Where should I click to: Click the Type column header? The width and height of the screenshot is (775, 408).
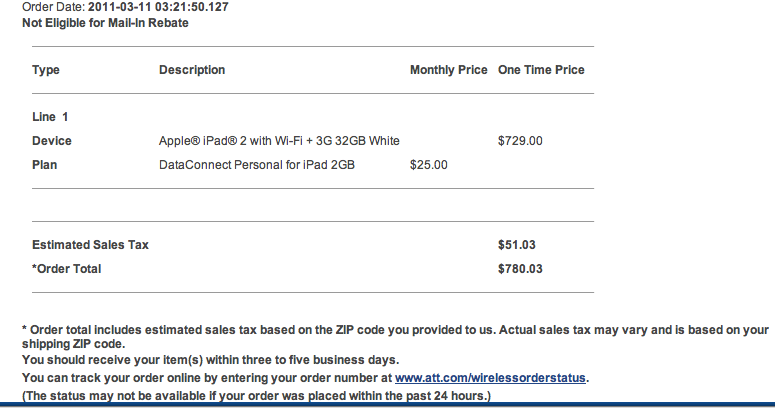[x=46, y=70]
